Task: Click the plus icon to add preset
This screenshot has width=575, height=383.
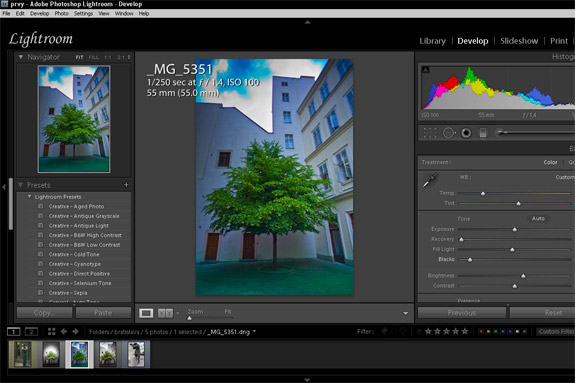Action: tap(126, 185)
